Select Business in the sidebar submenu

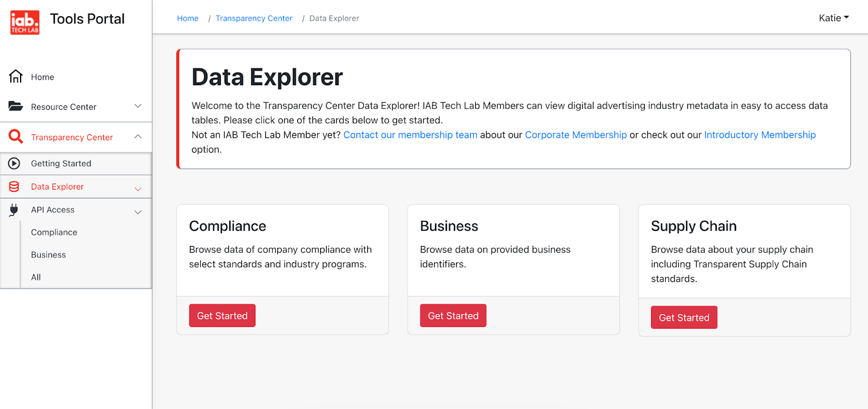tap(48, 255)
